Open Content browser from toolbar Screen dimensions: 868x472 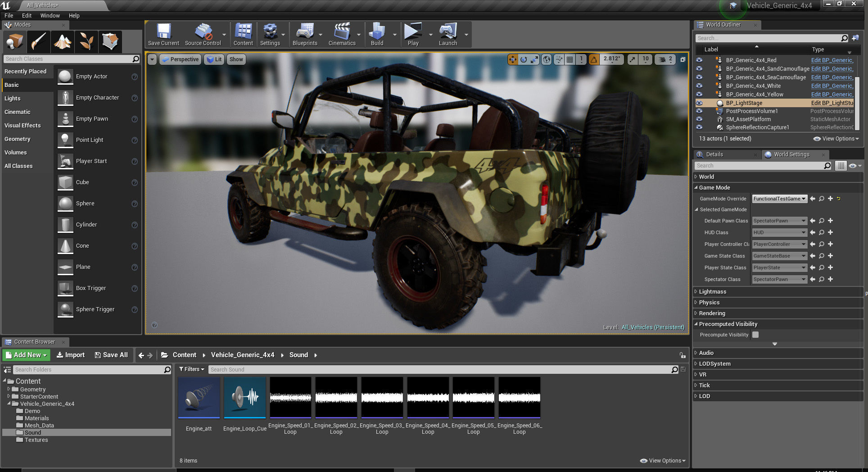point(243,35)
